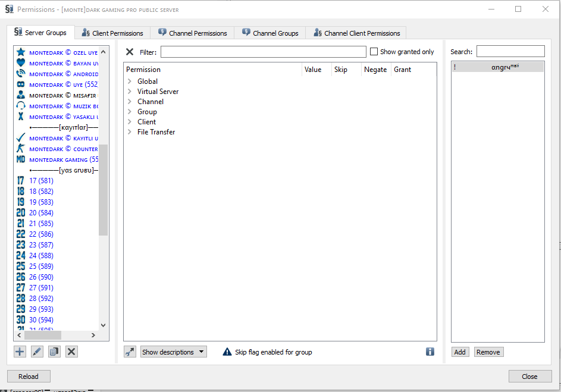Click the Reload button

29,377
